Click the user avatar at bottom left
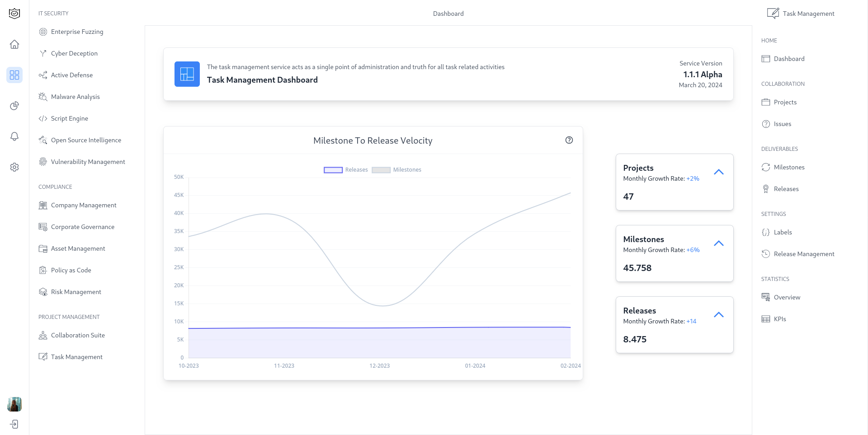The height and width of the screenshot is (435, 868). coord(14,404)
